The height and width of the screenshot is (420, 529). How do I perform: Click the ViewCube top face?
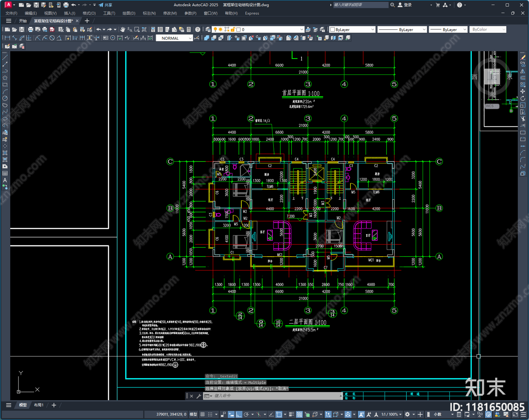pos(492,77)
